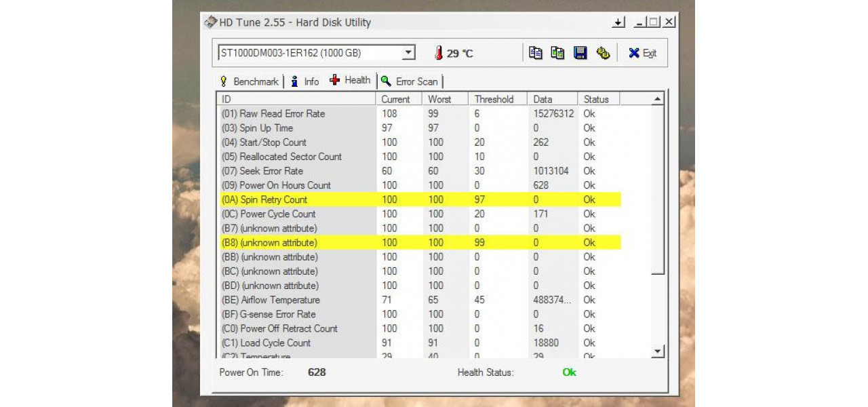The width and height of the screenshot is (868, 407).
Task: Click the minimize to tray arrow button
Action: [618, 22]
